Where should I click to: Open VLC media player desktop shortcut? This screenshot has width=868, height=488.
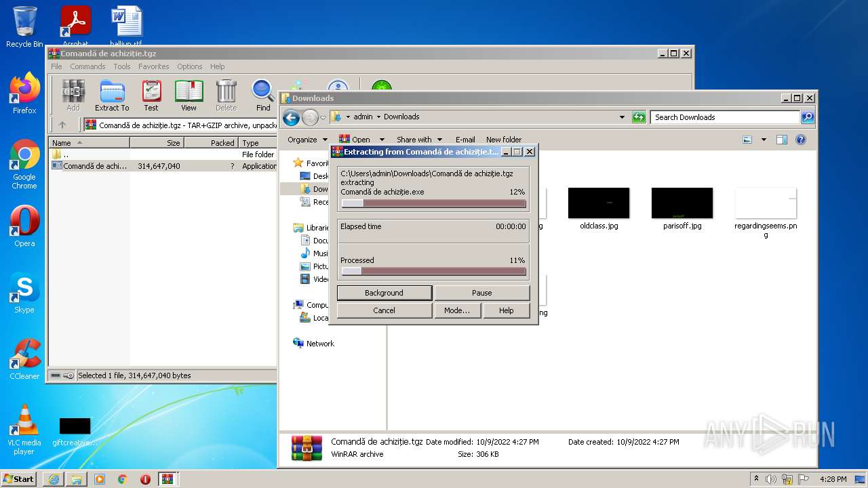coord(24,430)
